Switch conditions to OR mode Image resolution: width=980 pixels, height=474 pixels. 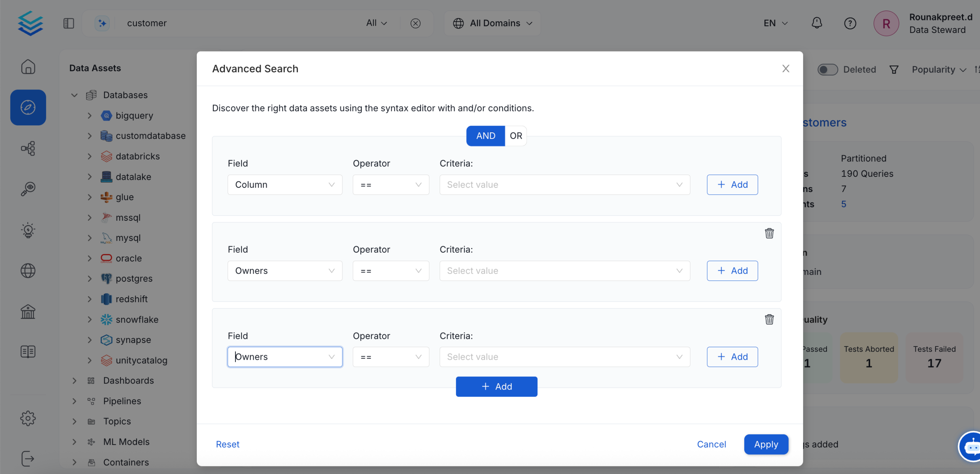[x=516, y=136]
